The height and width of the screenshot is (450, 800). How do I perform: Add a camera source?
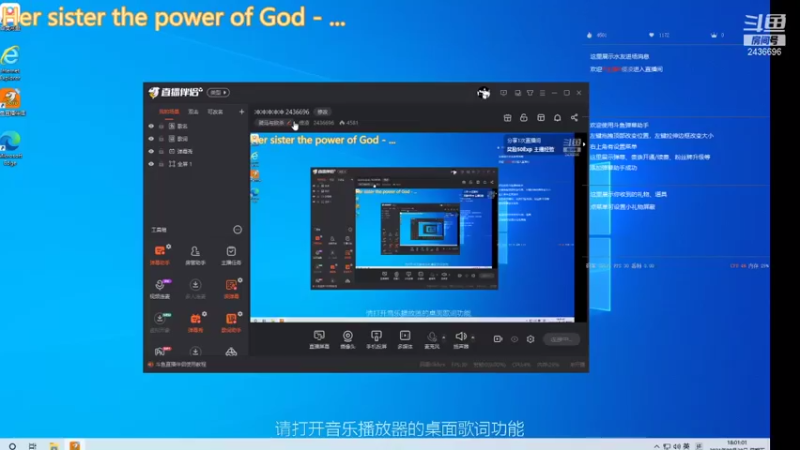click(347, 339)
